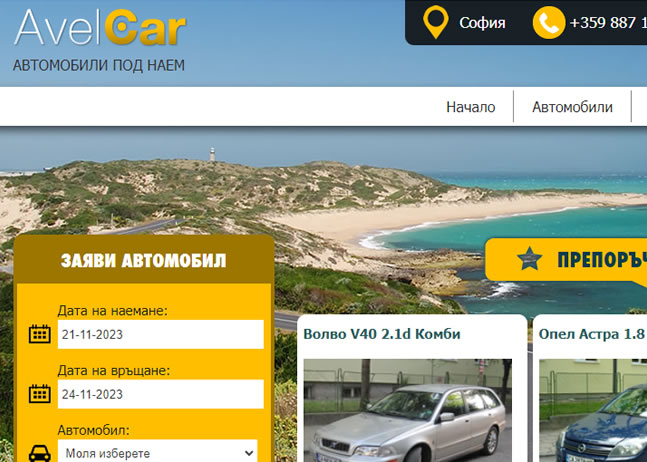Select София location text

482,23
